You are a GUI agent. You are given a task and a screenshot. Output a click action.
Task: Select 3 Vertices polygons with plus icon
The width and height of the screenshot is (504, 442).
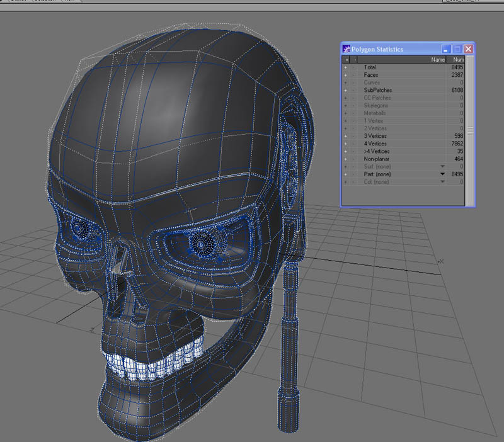[345, 136]
